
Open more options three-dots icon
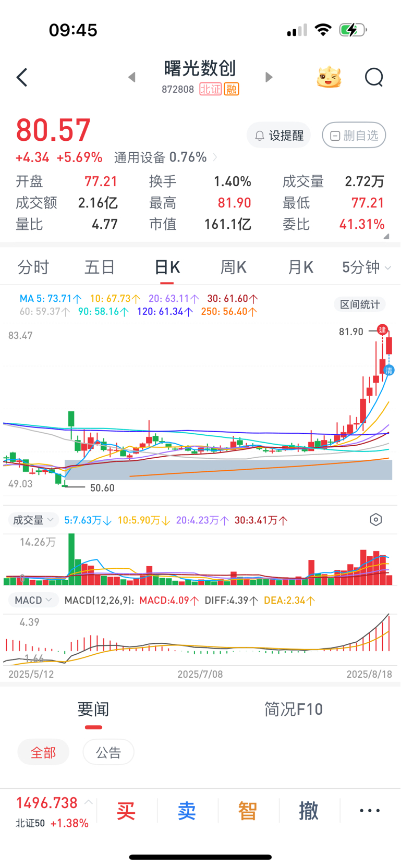[370, 811]
